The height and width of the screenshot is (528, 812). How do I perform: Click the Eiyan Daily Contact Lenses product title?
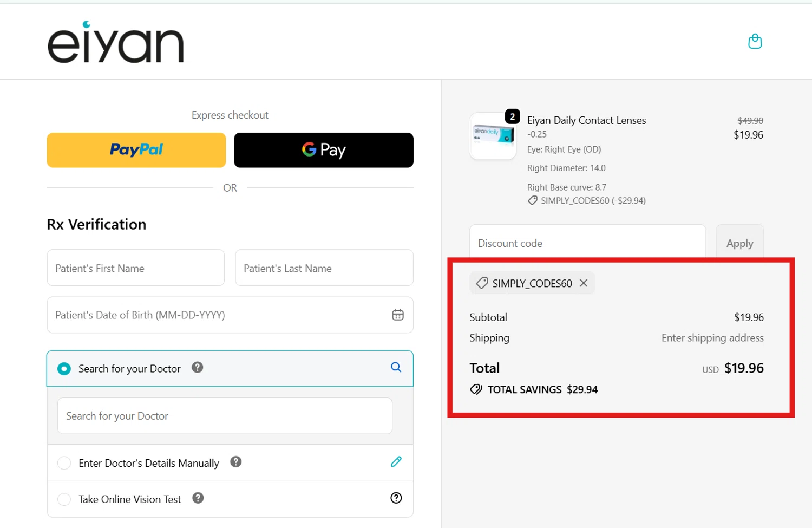coord(587,120)
